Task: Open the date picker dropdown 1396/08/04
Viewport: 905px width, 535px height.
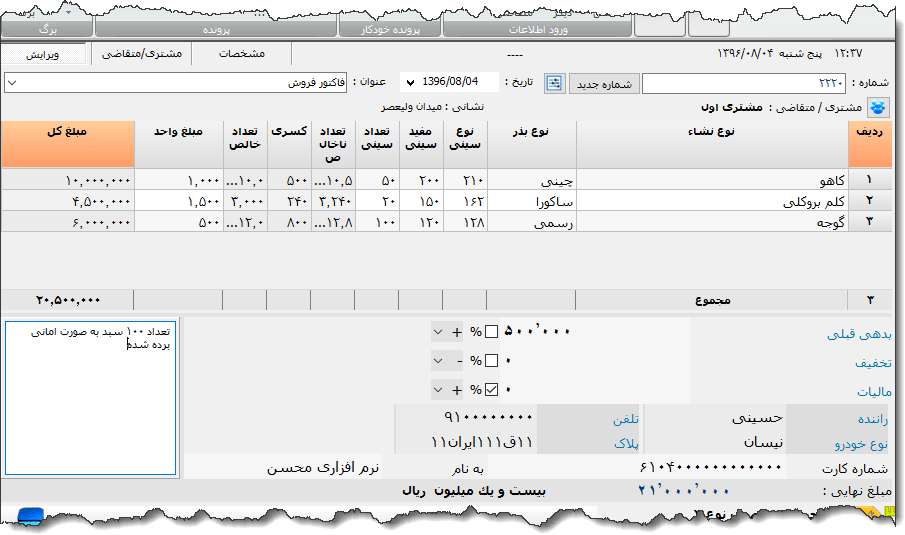Action: 410,83
